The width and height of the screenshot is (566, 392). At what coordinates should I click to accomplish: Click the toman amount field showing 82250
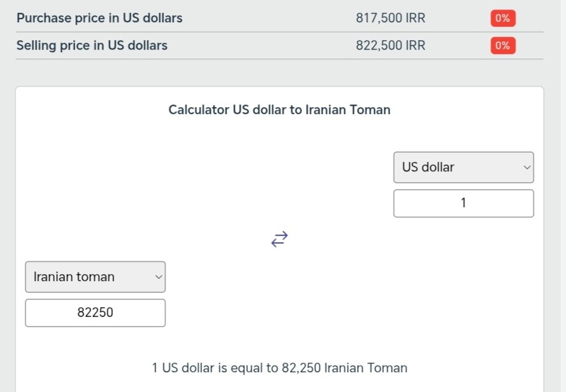click(x=95, y=312)
